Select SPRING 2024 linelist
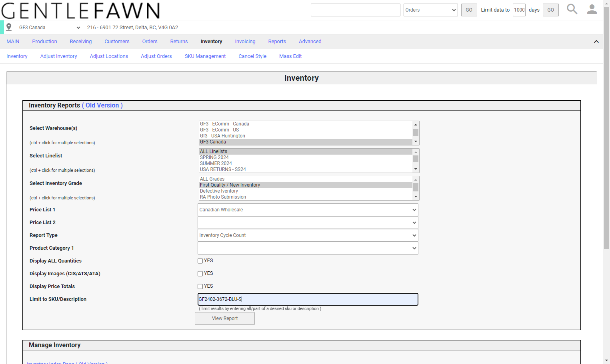The width and height of the screenshot is (610, 364). pos(306,157)
